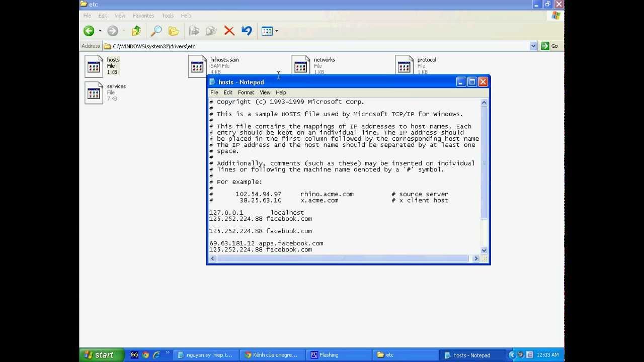Click Internet Explorer quick launch icon
Image resolution: width=644 pixels, height=362 pixels.
156,355
